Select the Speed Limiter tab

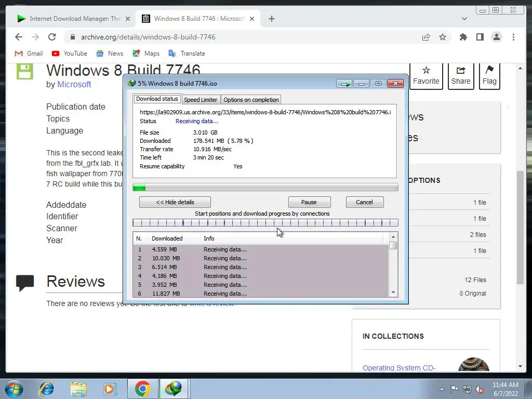201,100
